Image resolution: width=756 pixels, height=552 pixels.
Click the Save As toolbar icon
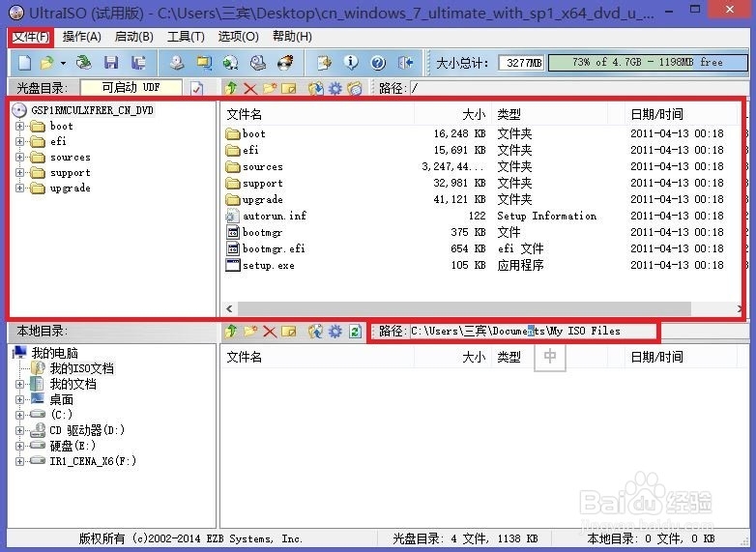click(139, 63)
